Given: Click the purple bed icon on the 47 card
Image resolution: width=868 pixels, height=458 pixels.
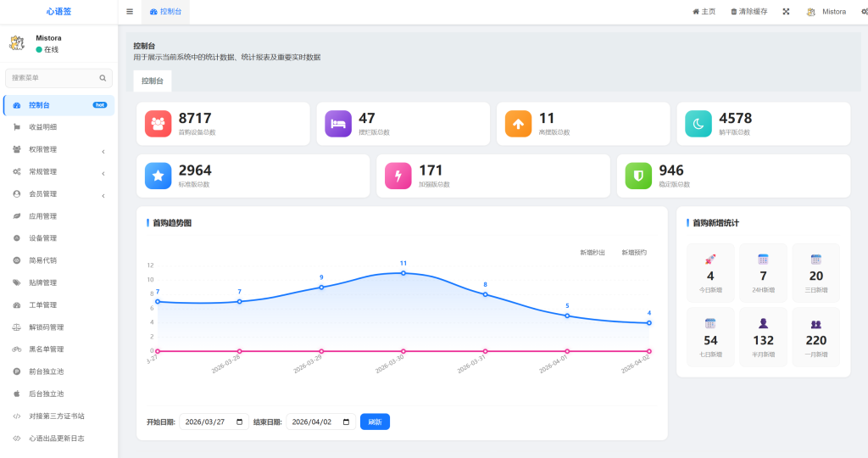Looking at the screenshot, I should pyautogui.click(x=338, y=124).
